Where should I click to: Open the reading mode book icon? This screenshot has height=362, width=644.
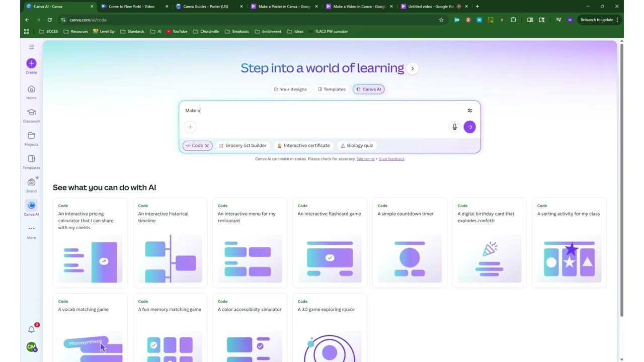[530, 20]
